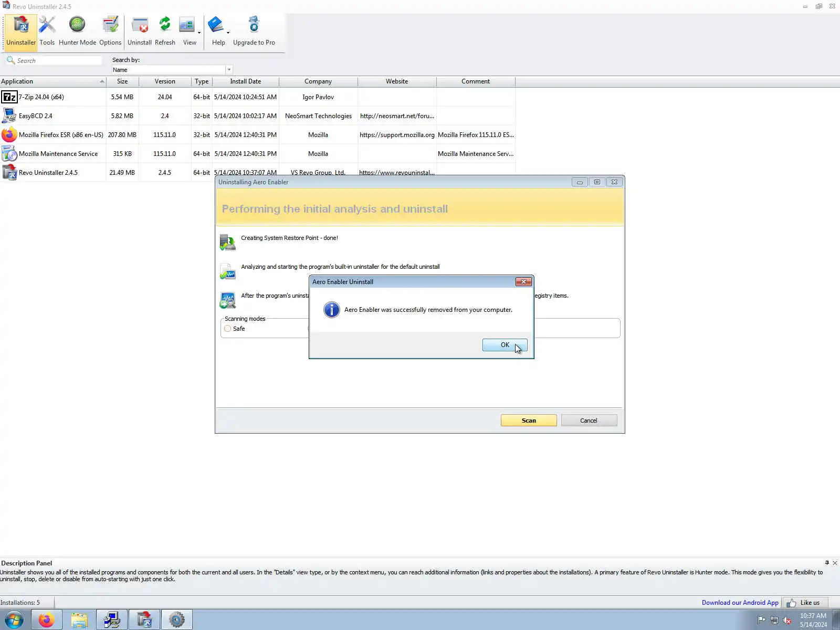Open the Search by Name combo box
The height and width of the screenshot is (630, 840).
tap(172, 70)
